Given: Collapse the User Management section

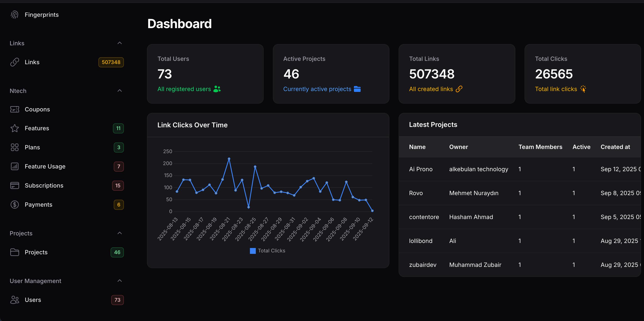Looking at the screenshot, I should [x=120, y=281].
